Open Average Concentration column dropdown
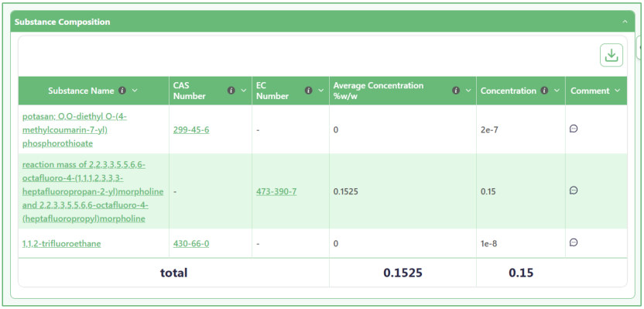Viewport: 644px width, 309px height. [x=468, y=91]
